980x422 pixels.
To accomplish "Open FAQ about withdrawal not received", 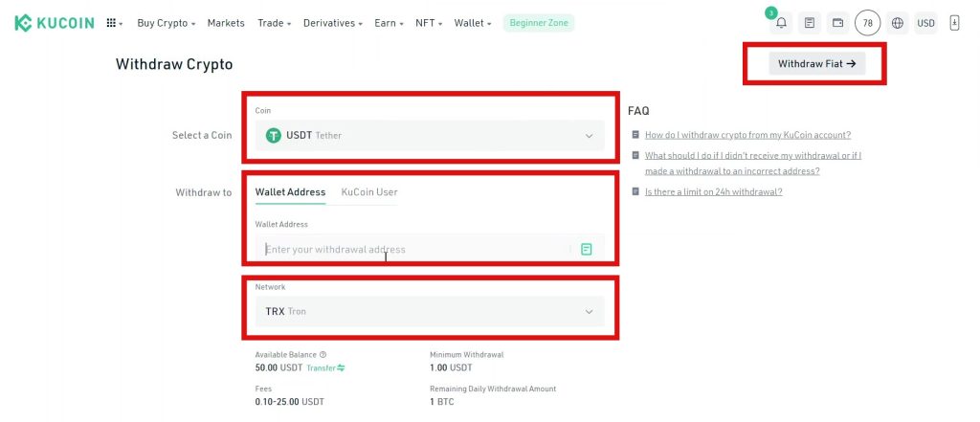I will click(x=753, y=164).
